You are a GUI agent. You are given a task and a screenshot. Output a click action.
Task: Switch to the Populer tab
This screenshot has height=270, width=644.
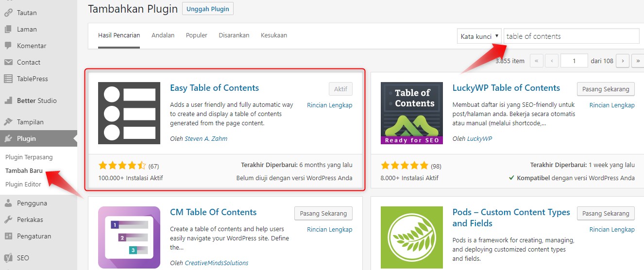coord(196,35)
